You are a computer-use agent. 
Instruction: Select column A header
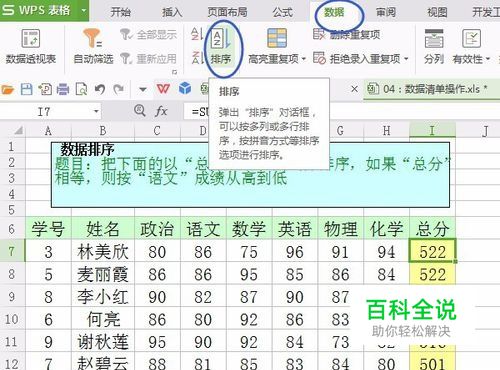48,131
